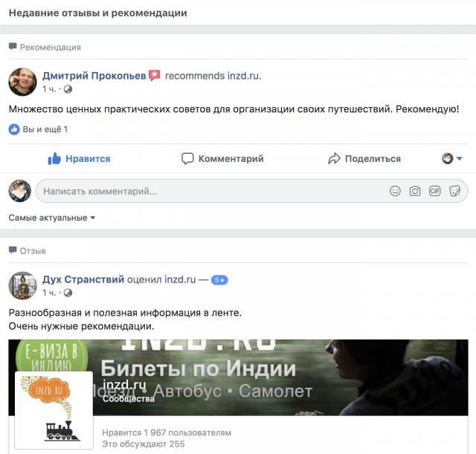Viewport: 476px width, 454px height.
Task: Click the emoji smiley icon in comment box
Action: [395, 191]
